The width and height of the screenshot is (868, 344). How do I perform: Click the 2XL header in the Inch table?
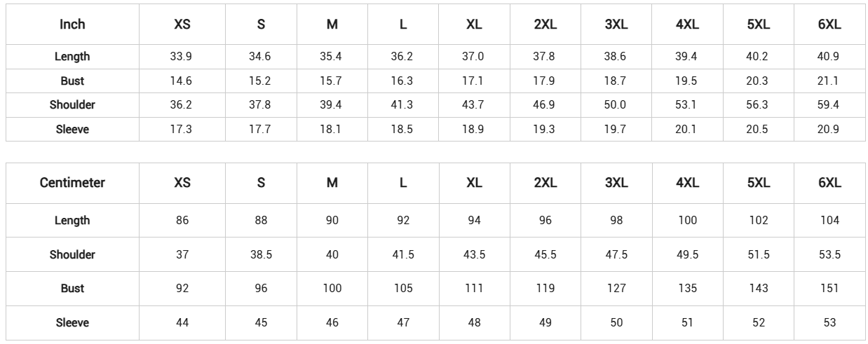coord(545,25)
